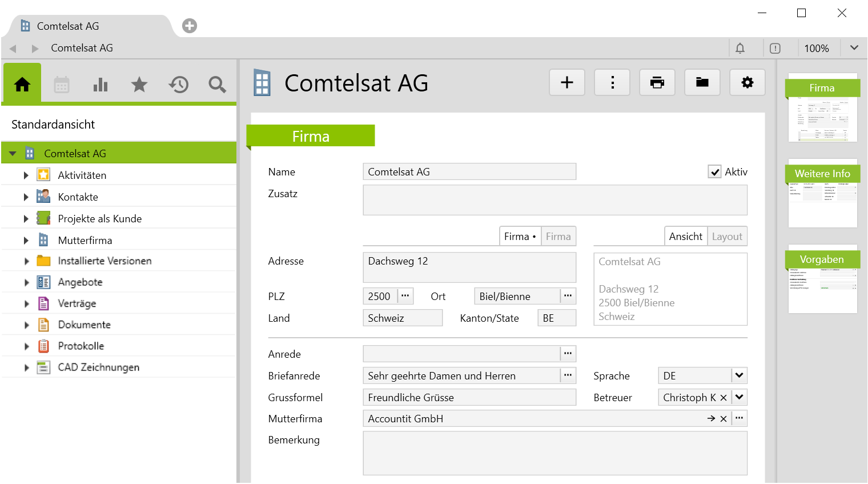Add a new tab with plus
Viewport: 868px width, 484px height.
pyautogui.click(x=190, y=26)
